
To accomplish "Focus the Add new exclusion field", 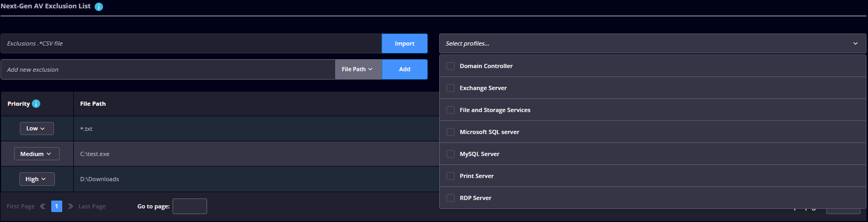I will point(168,69).
